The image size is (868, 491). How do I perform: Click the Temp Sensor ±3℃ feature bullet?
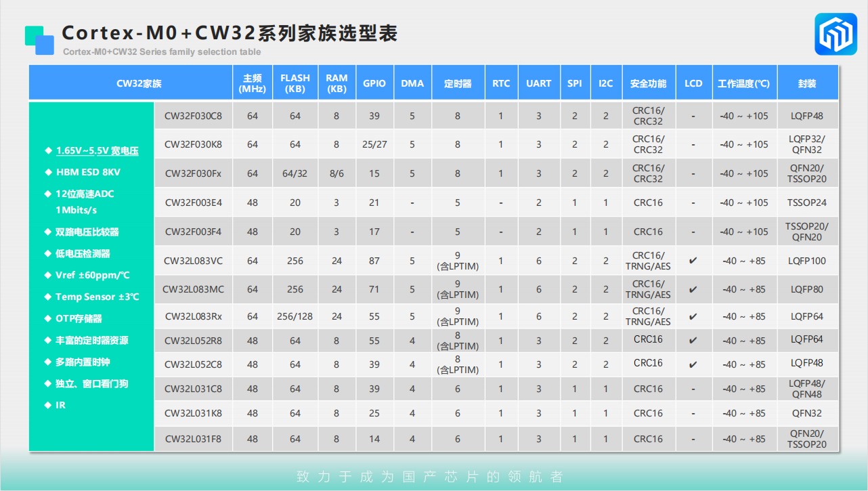[92, 297]
